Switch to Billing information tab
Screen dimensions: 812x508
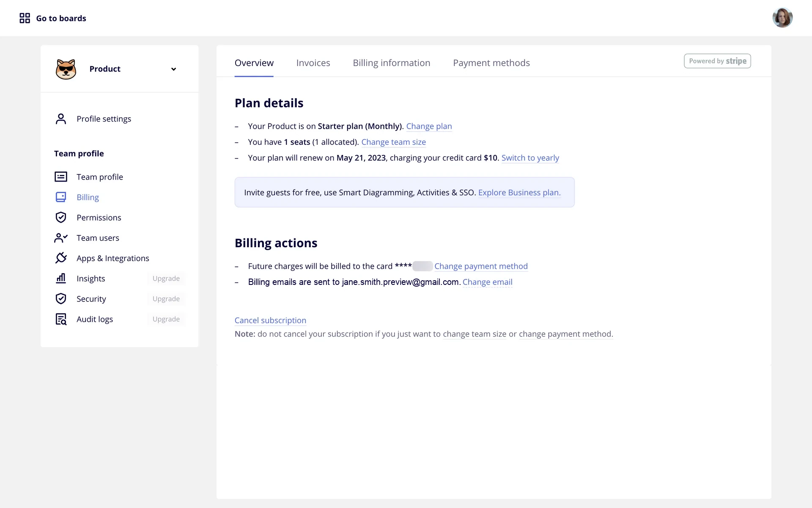[391, 63]
